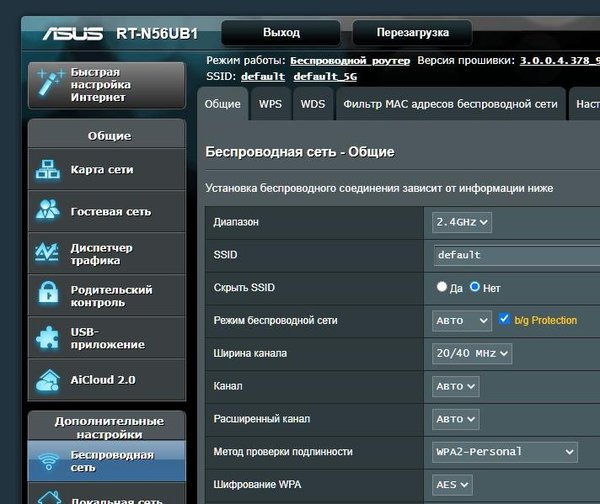Select 'Нет' radio for hide SSID

pos(475,288)
